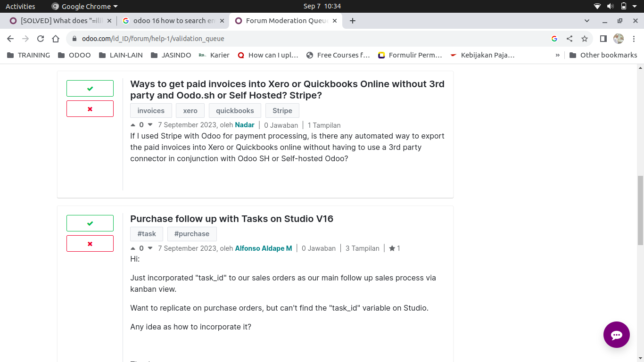The width and height of the screenshot is (644, 362).
Task: Select the quickbooks tag
Action: click(x=235, y=111)
